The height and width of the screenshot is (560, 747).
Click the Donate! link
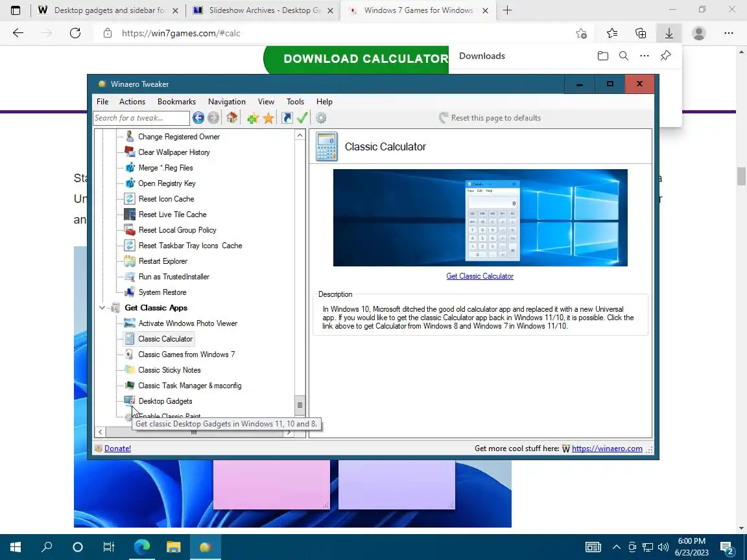(x=117, y=449)
